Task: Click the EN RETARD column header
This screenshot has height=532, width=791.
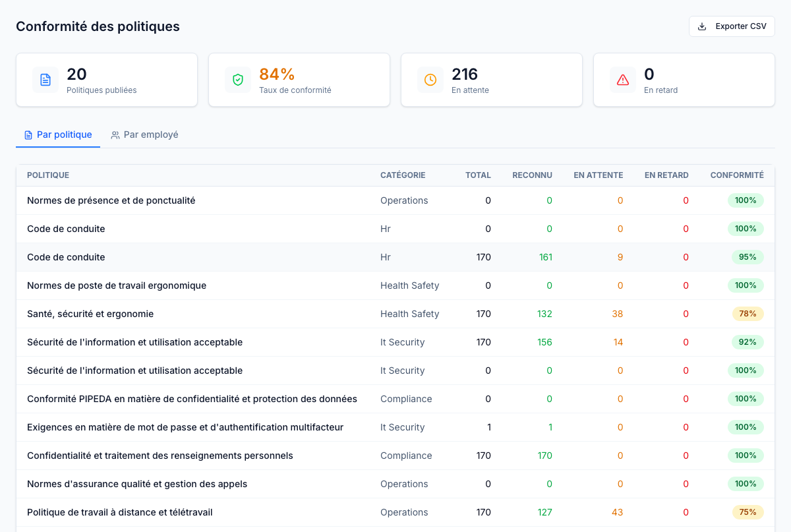Action: tap(666, 175)
